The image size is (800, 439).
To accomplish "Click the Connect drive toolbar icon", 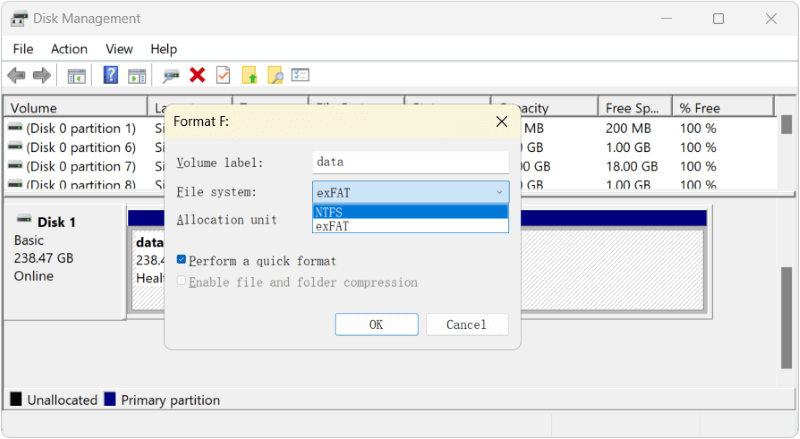I will click(171, 76).
